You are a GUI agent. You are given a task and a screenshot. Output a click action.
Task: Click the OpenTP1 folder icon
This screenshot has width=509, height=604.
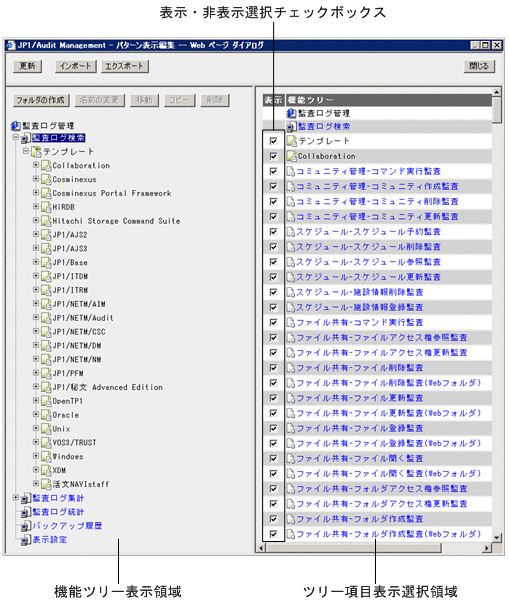[x=46, y=401]
